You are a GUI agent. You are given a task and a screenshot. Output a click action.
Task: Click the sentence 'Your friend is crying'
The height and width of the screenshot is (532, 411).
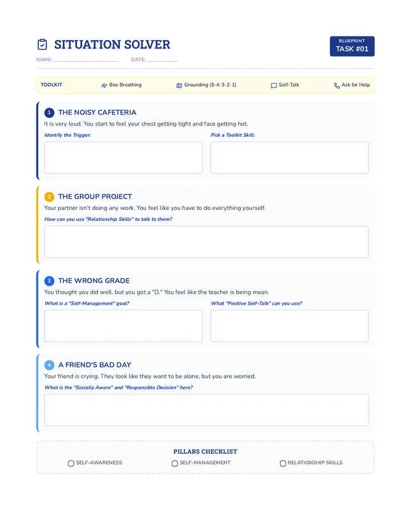(150, 376)
